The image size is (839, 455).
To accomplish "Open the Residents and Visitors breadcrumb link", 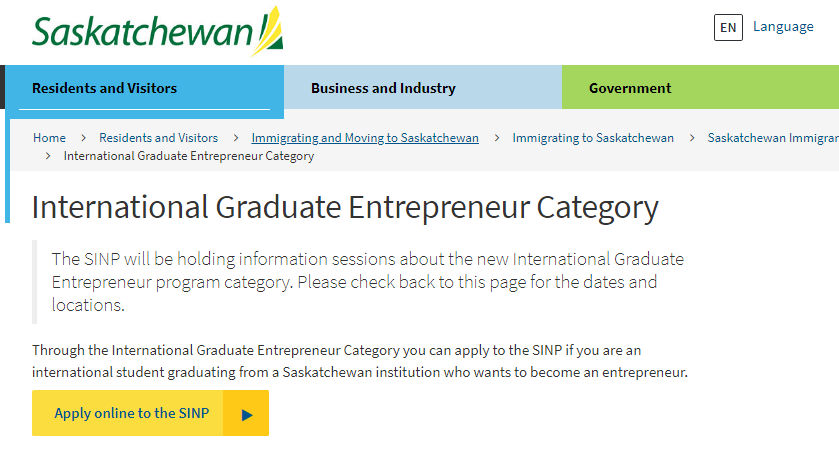I will (x=158, y=138).
